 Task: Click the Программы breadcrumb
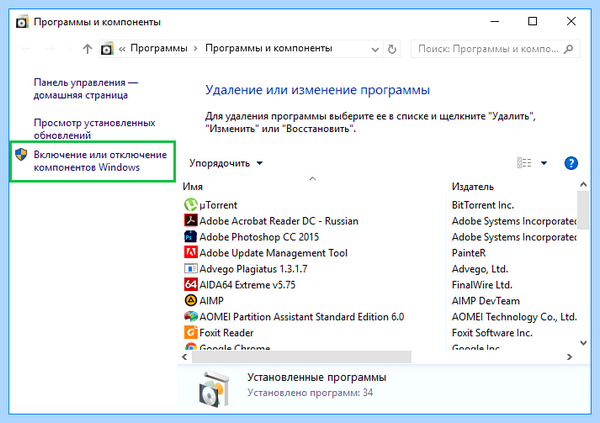[159, 49]
